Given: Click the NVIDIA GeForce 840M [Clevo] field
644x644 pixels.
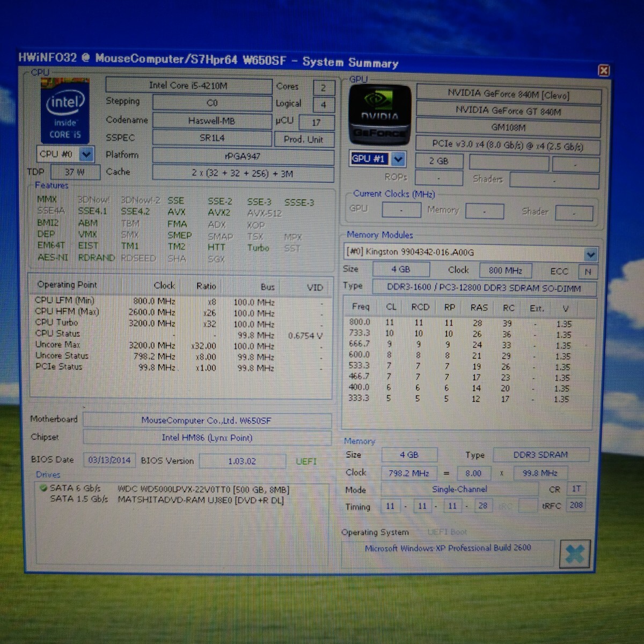Looking at the screenshot, I should point(508,94).
